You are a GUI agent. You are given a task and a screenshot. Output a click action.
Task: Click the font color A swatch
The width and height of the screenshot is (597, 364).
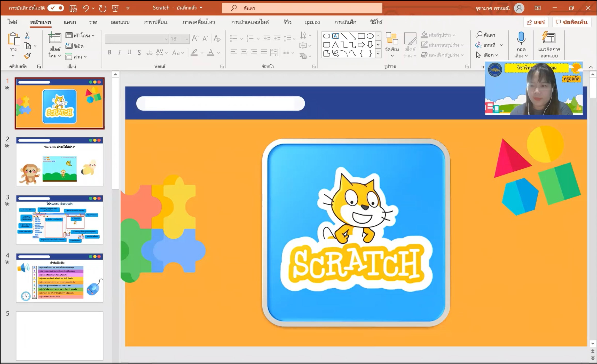[x=211, y=53]
